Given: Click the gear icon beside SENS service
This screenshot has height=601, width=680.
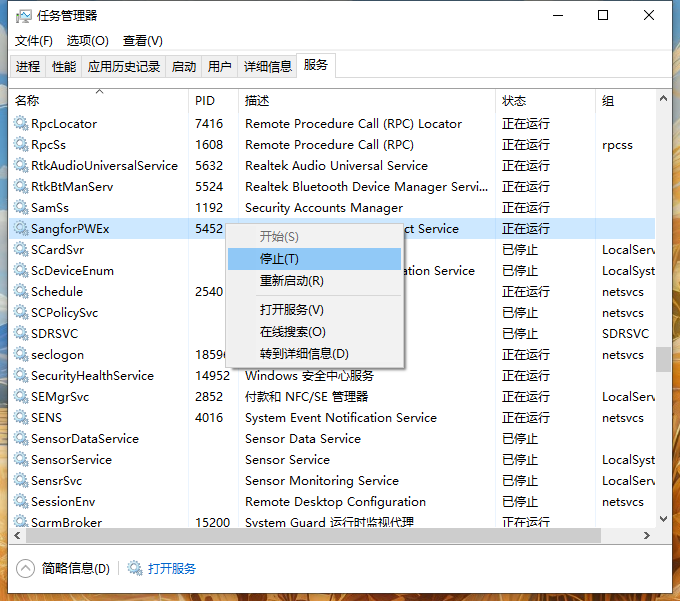Looking at the screenshot, I should point(21,418).
